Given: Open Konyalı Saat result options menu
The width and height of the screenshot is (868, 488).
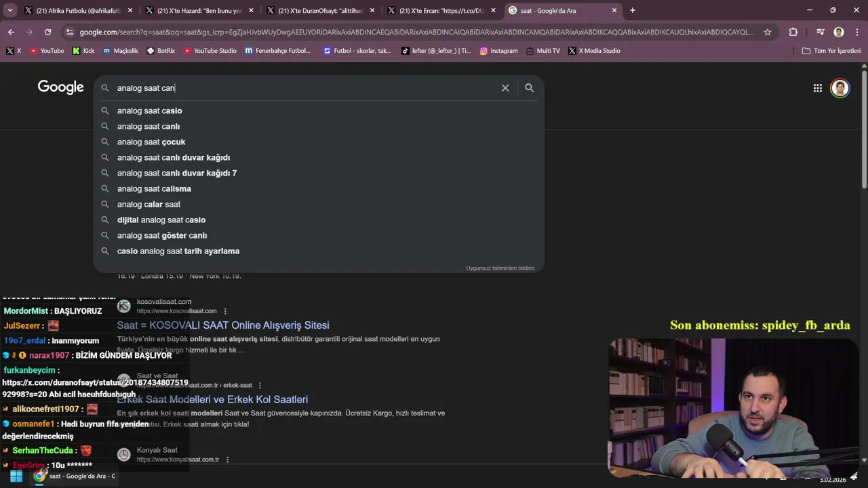Looking at the screenshot, I should pos(227,460).
